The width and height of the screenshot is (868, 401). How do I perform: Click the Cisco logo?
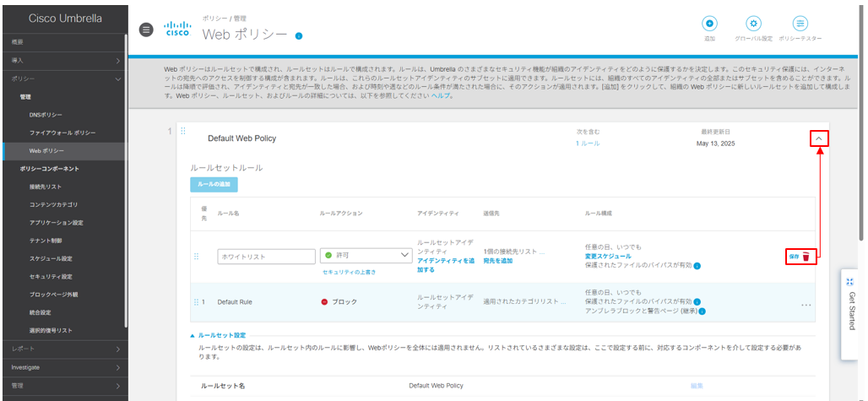(178, 29)
